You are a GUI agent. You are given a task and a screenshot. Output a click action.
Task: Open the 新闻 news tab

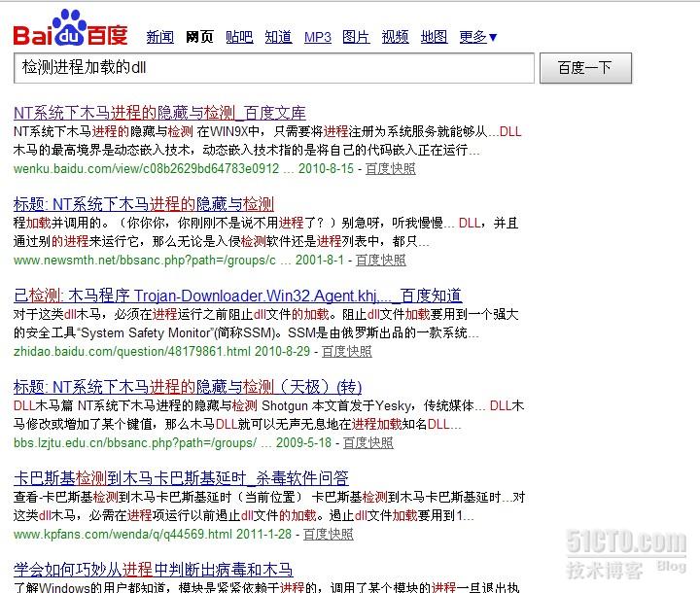(x=160, y=37)
